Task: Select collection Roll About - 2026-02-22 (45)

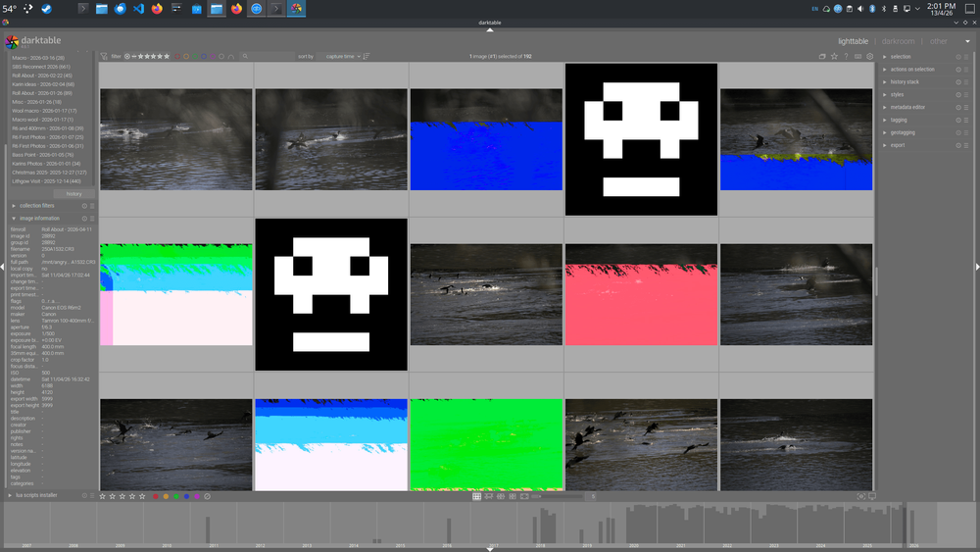Action: 42,75
